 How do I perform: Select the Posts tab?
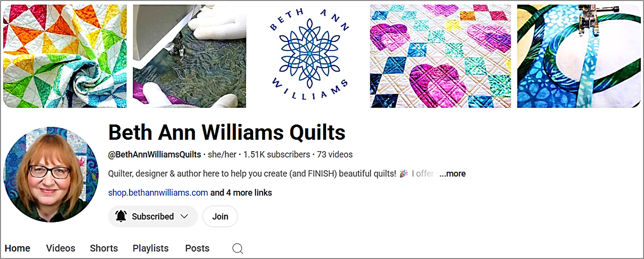coord(197,248)
